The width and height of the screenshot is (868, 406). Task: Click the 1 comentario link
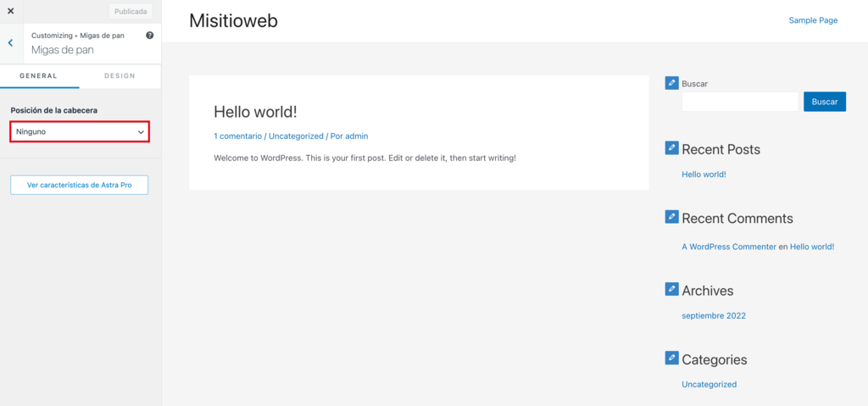pyautogui.click(x=238, y=136)
